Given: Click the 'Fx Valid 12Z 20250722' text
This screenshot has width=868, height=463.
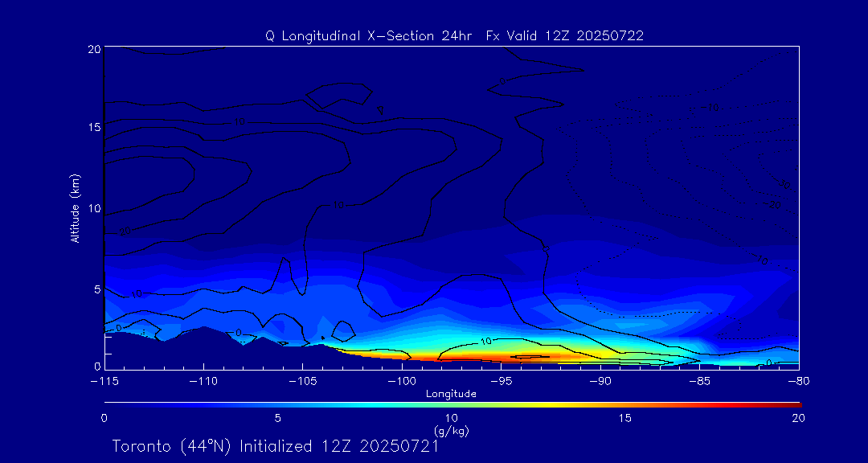Looking at the screenshot, I should (565, 36).
